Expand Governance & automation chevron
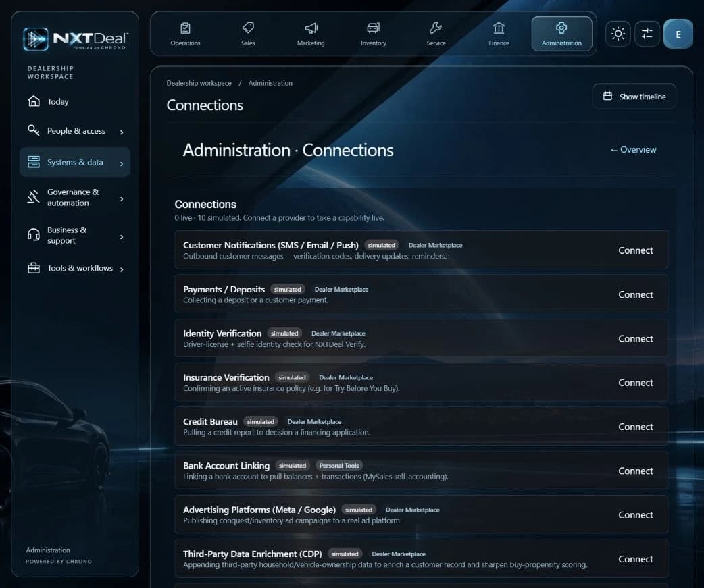Image resolution: width=704 pixels, height=588 pixels. tap(122, 198)
